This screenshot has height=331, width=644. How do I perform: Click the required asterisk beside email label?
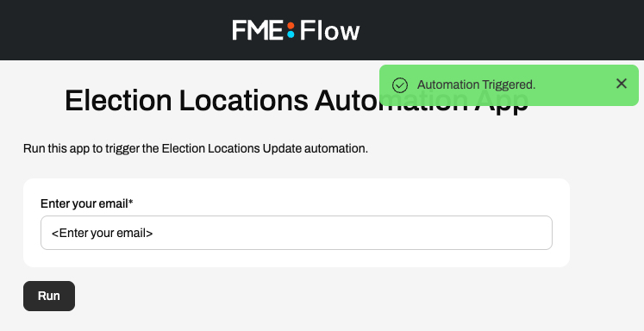click(x=130, y=202)
